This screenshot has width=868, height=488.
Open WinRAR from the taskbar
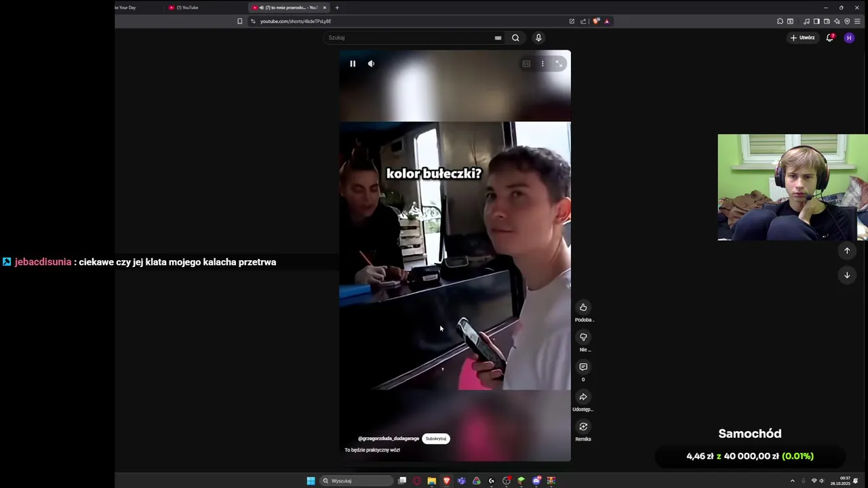pos(551,481)
